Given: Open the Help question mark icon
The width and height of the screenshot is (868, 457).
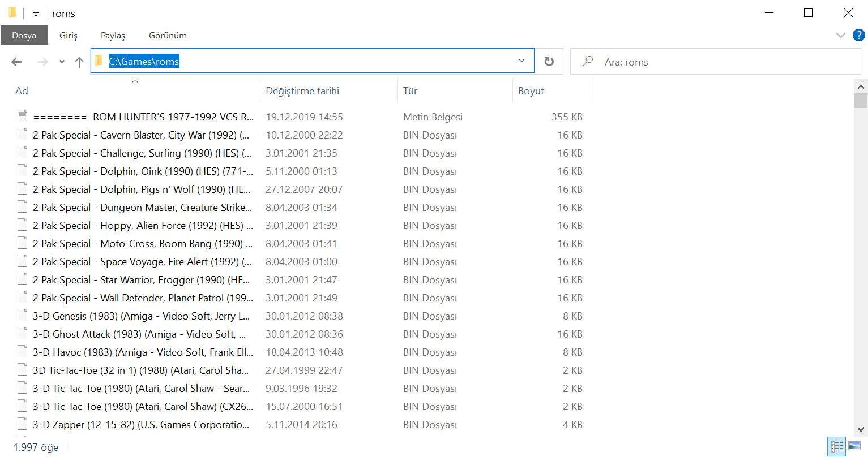Looking at the screenshot, I should pyautogui.click(x=858, y=35).
